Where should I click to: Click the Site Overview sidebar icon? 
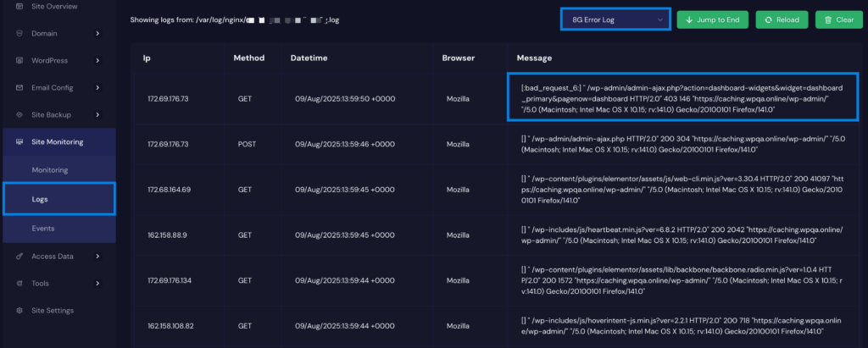click(19, 7)
